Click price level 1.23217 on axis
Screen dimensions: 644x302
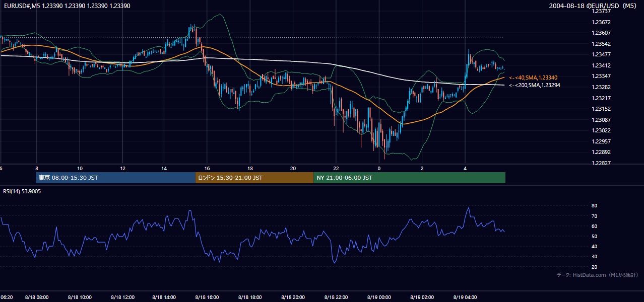[x=602, y=98]
